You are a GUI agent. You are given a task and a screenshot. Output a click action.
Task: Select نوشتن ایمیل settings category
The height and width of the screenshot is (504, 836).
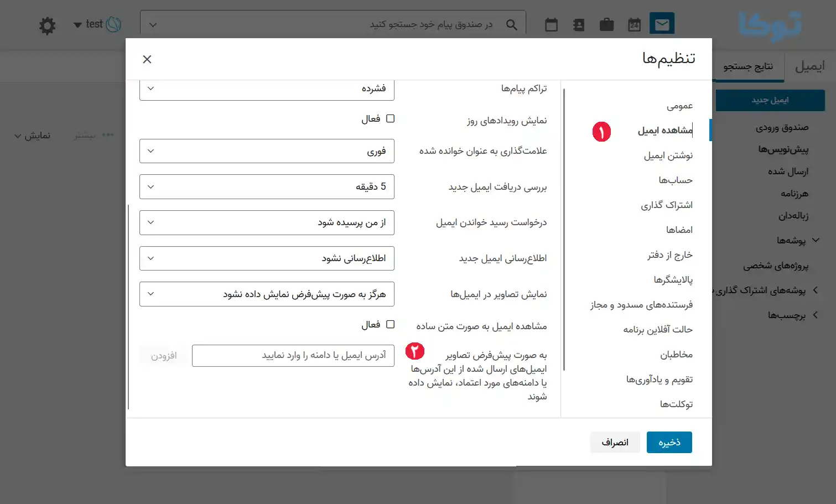click(x=668, y=155)
